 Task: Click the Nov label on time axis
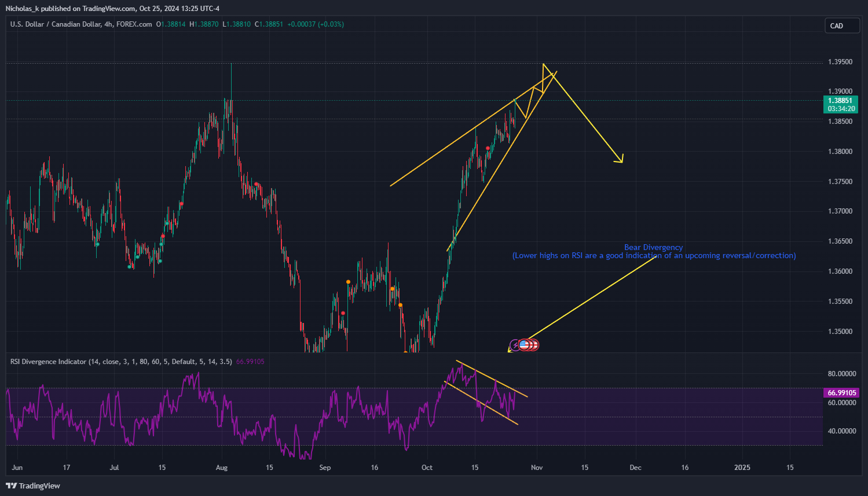click(537, 468)
